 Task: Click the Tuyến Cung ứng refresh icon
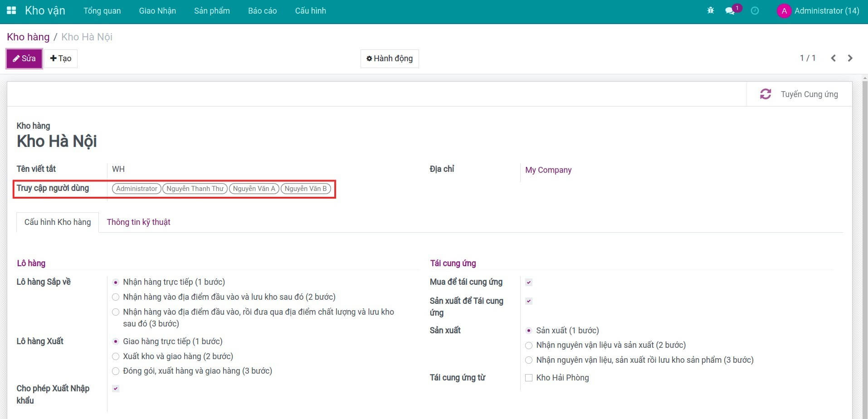766,94
